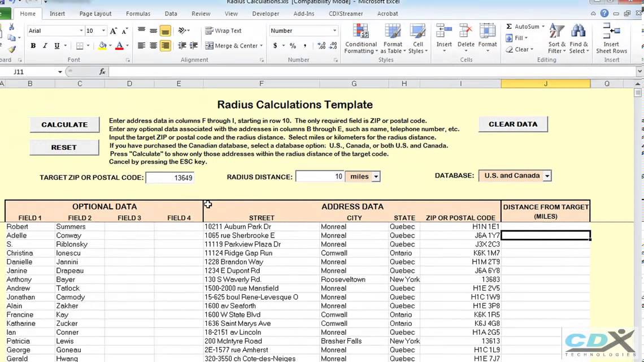The width and height of the screenshot is (644, 362).
Task: Align text right
Action: pos(165,46)
